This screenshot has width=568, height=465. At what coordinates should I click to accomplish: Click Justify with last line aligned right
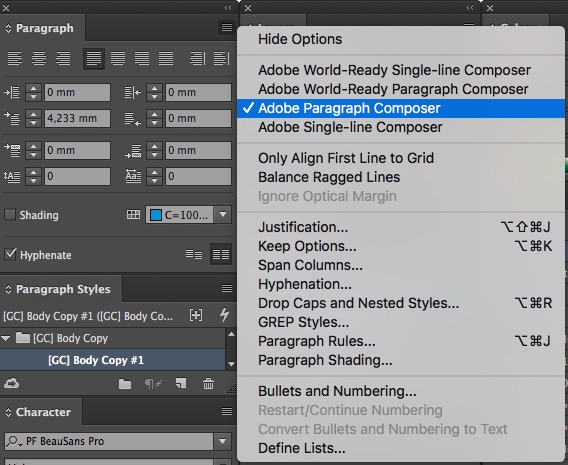coord(142,58)
